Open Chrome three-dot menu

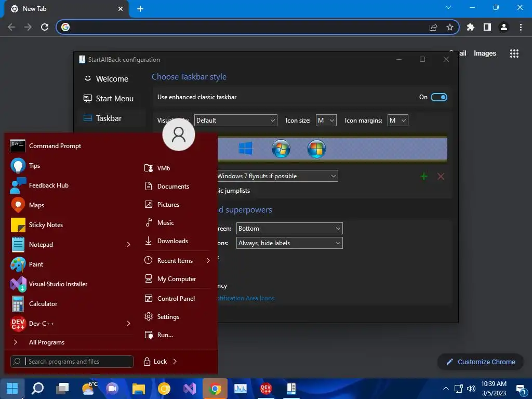[521, 27]
